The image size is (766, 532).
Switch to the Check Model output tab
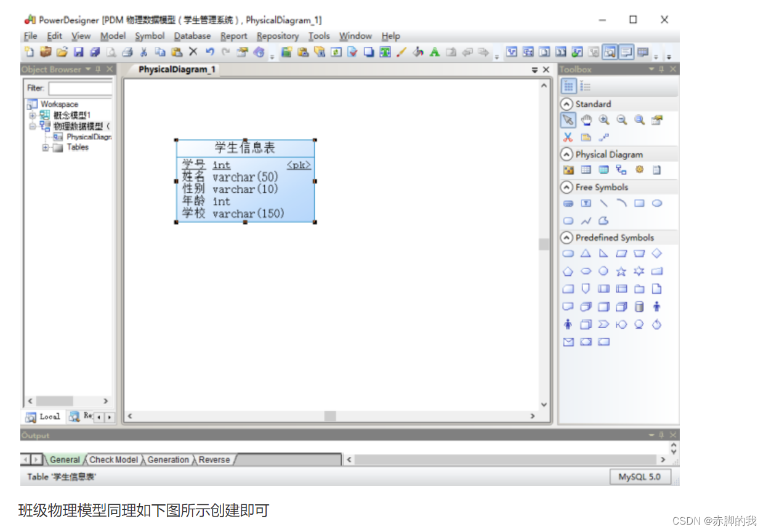tap(113, 459)
